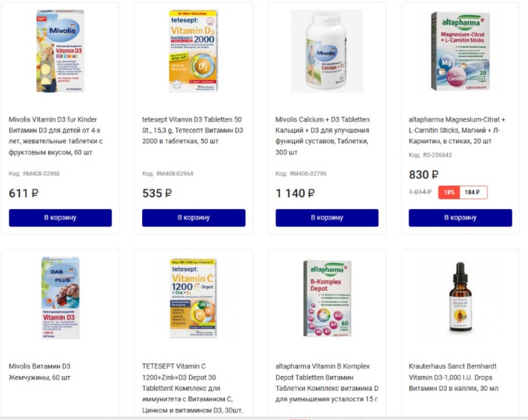Viewport: 528px width, 420px height.
Task: Add Mivolis Vitamin D3 fur Kinder to cart
Action: [x=60, y=217]
